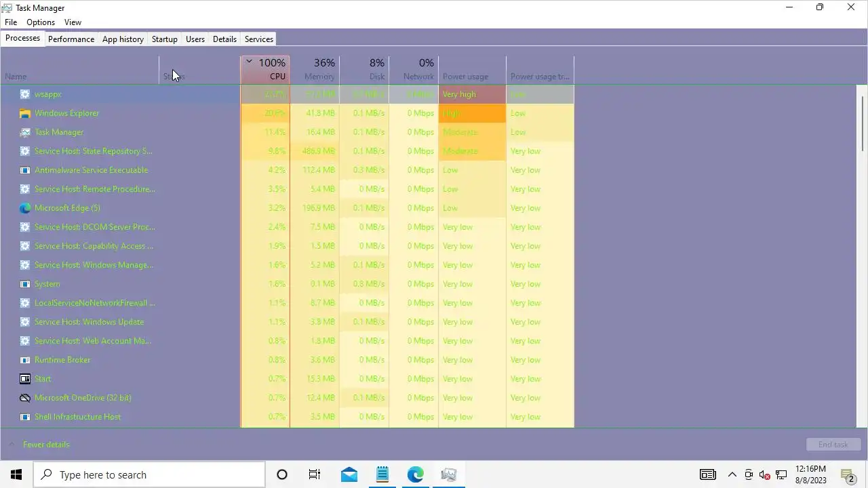Image resolution: width=868 pixels, height=488 pixels.
Task: Collapse with Fewer details chevron
Action: coord(12,445)
